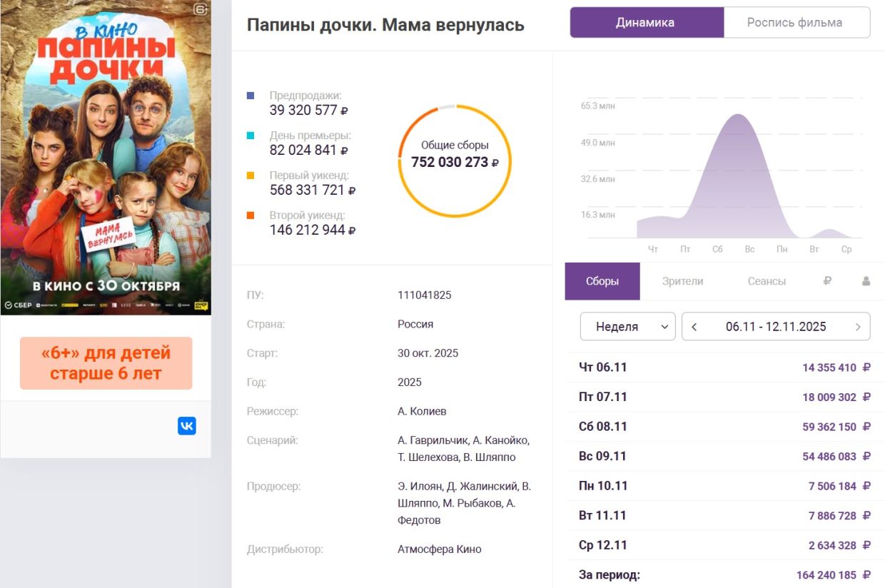The image size is (885, 588).
Task: Select the Сборы tab
Action: click(x=602, y=281)
